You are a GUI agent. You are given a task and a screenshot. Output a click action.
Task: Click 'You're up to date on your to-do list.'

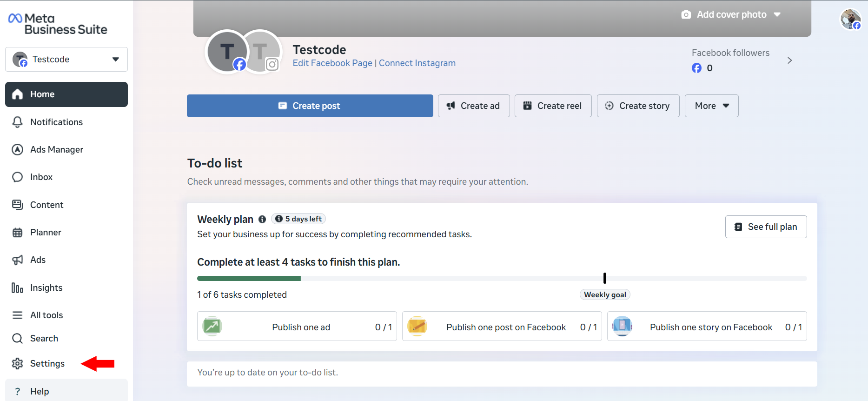click(267, 372)
